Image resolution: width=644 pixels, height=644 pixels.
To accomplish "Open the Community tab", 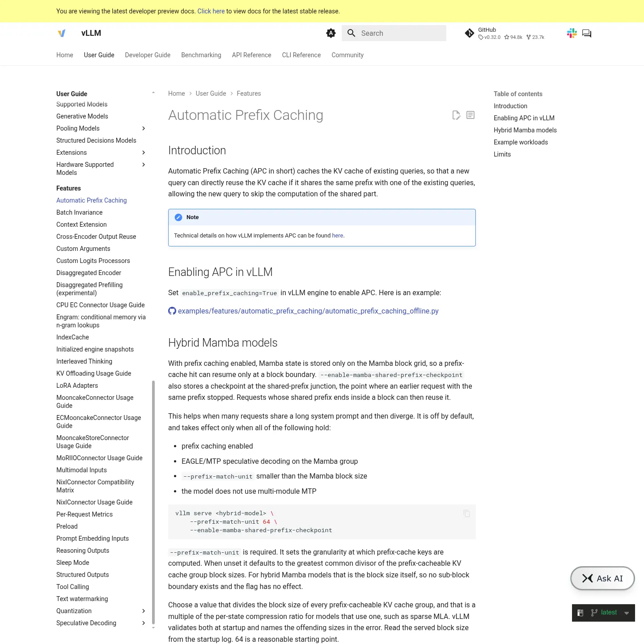I will (347, 55).
